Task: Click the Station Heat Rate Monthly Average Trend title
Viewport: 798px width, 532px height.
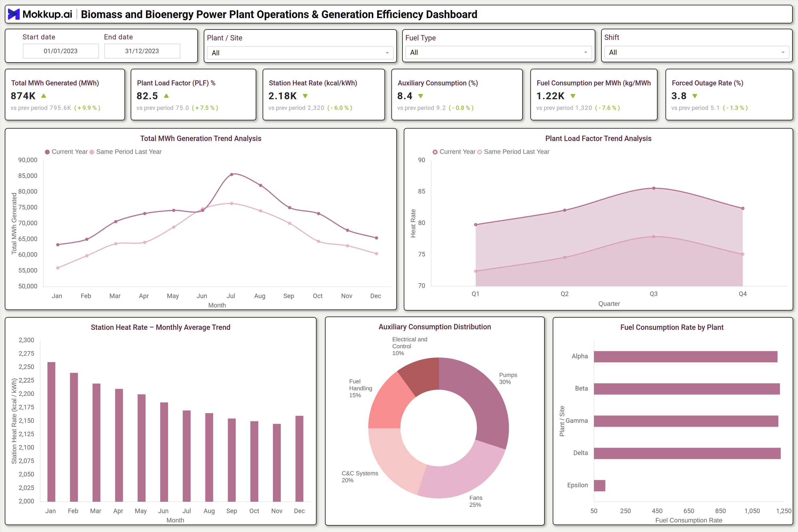Action: click(x=160, y=327)
